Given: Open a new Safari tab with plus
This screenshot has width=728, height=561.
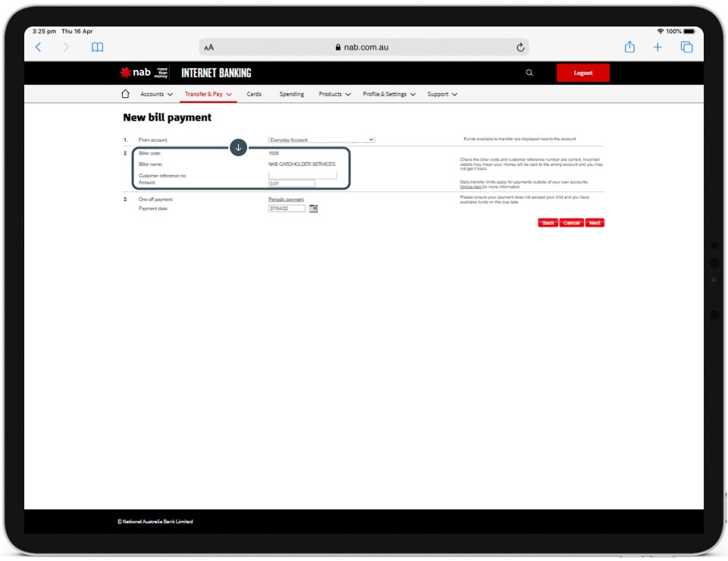Looking at the screenshot, I should pos(657,47).
